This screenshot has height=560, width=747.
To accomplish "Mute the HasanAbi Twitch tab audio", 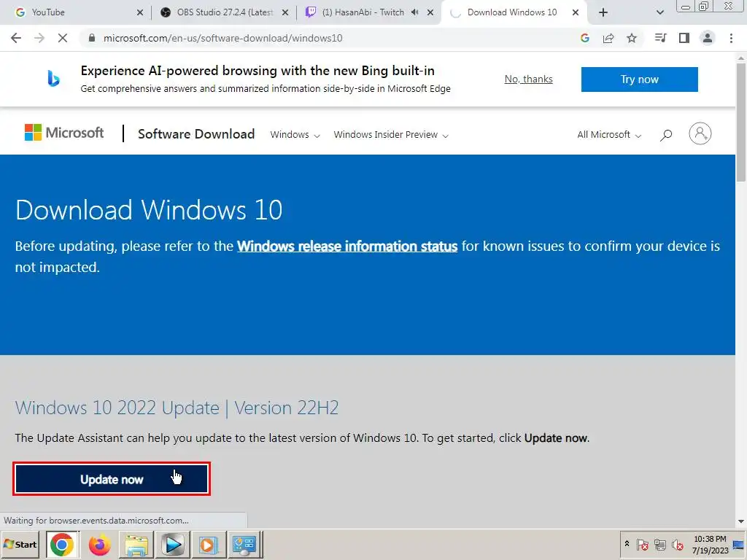I will tap(414, 12).
